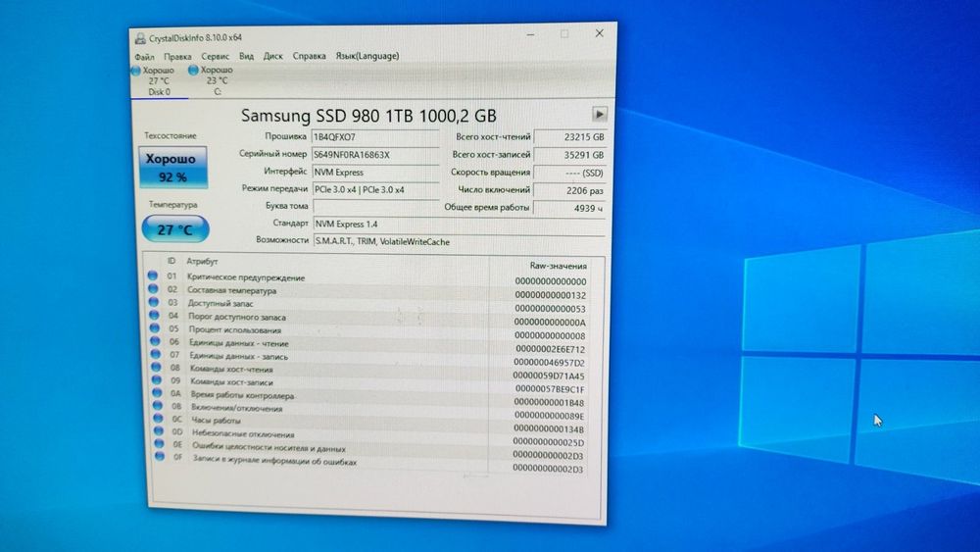The height and width of the screenshot is (552, 980).
Task: Click the status icon of attribute 0D
Action: 159,431
